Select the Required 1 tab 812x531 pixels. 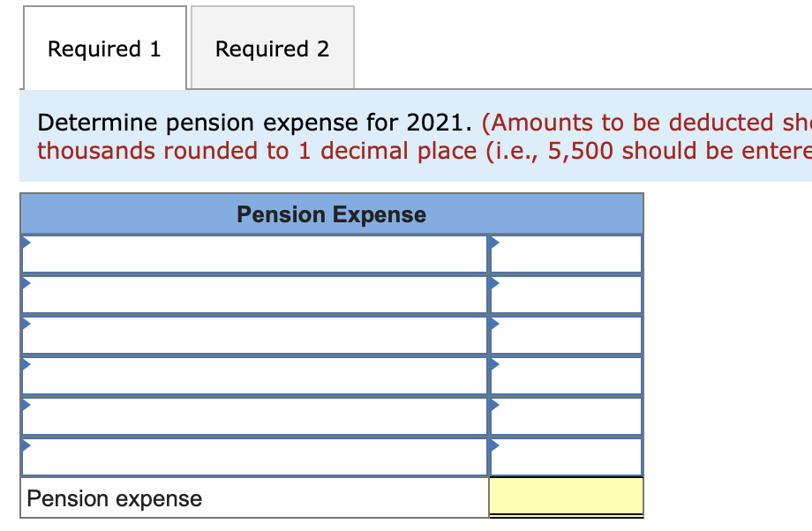tap(103, 48)
